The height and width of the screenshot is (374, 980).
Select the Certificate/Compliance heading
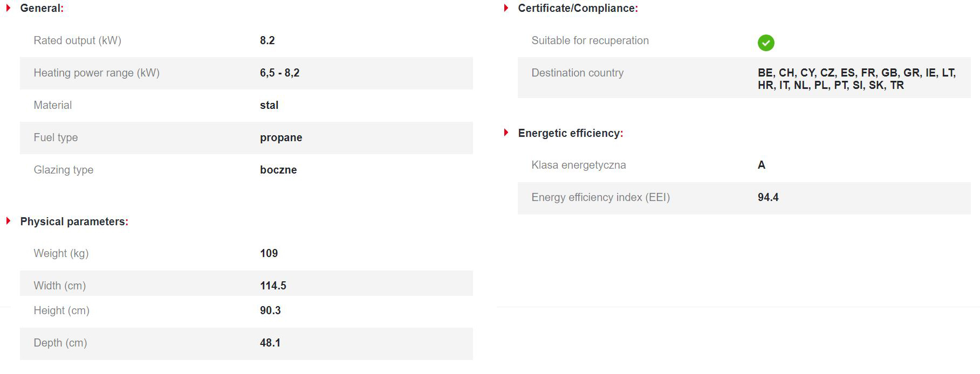[x=578, y=8]
